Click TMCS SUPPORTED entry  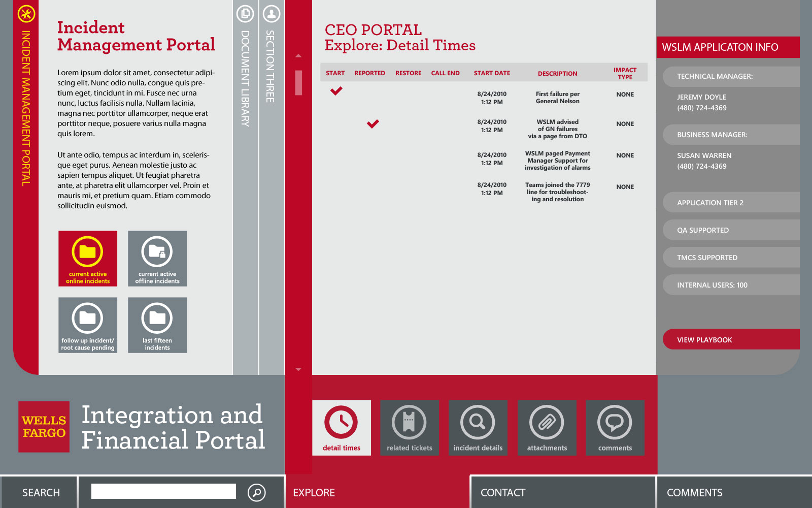click(x=731, y=257)
